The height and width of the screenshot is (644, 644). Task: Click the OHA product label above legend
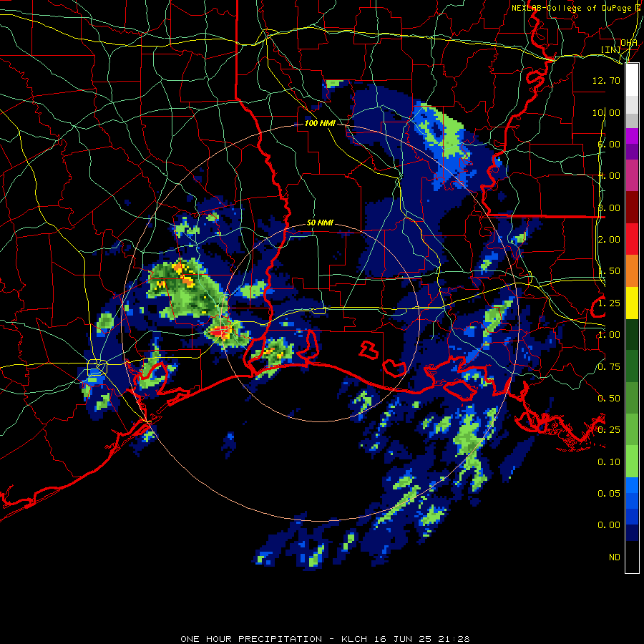[x=629, y=43]
